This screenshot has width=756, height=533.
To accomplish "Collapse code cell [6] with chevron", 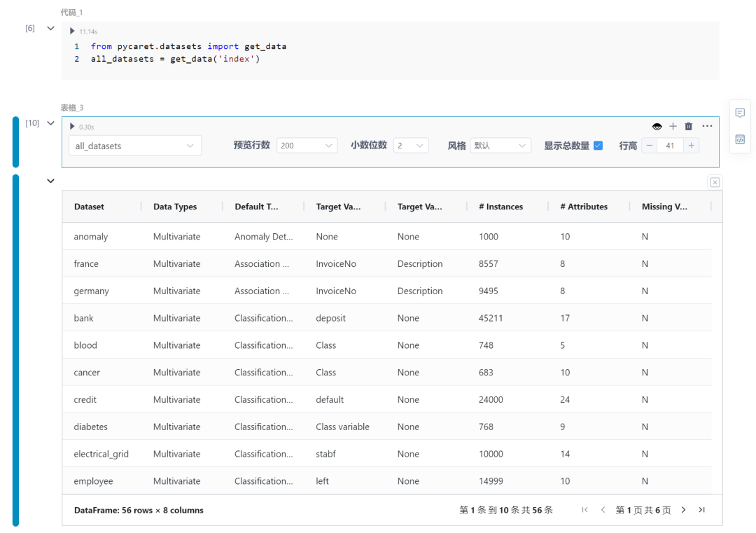I will coord(50,29).
